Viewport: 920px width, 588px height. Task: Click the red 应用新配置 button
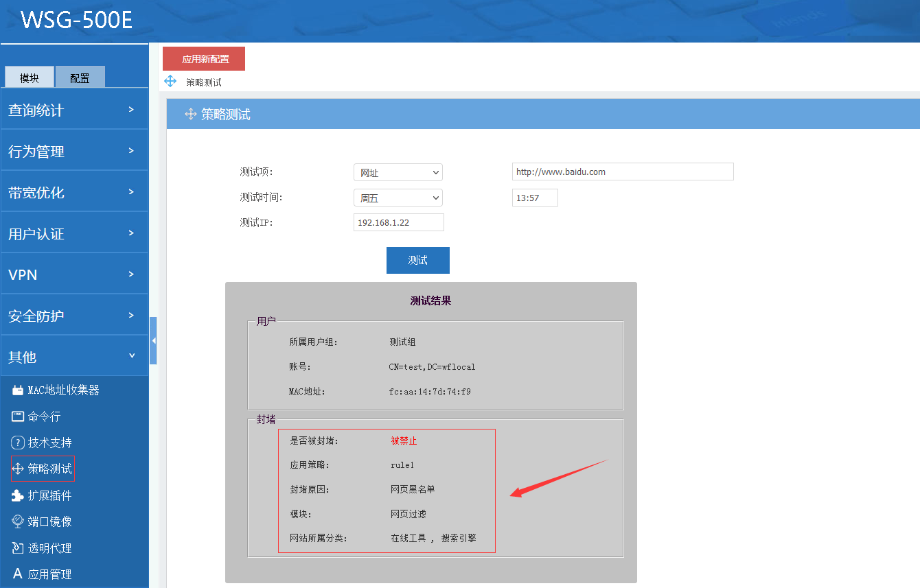[x=204, y=59]
